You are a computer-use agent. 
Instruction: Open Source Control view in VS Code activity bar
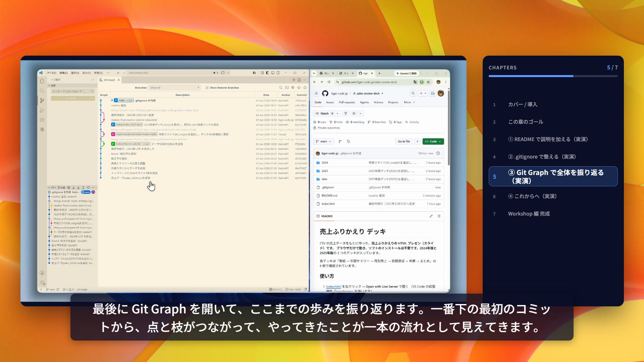[42, 101]
